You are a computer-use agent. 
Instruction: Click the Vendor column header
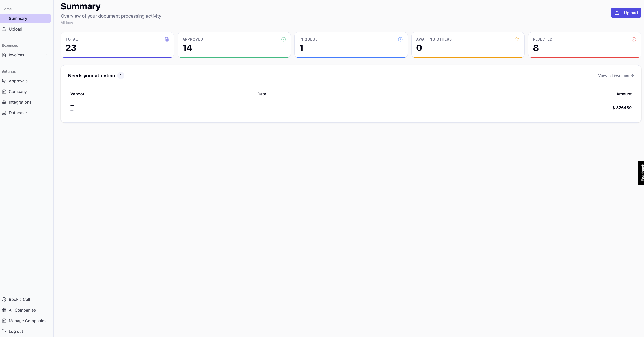(77, 94)
